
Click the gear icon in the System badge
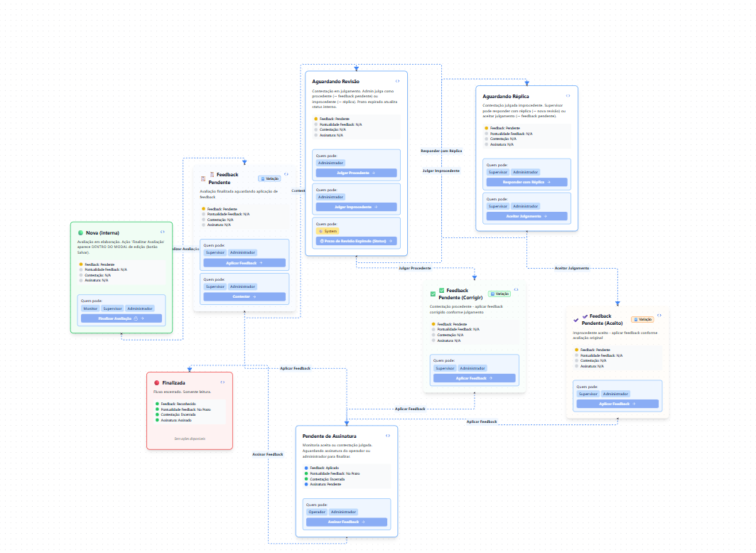click(321, 231)
